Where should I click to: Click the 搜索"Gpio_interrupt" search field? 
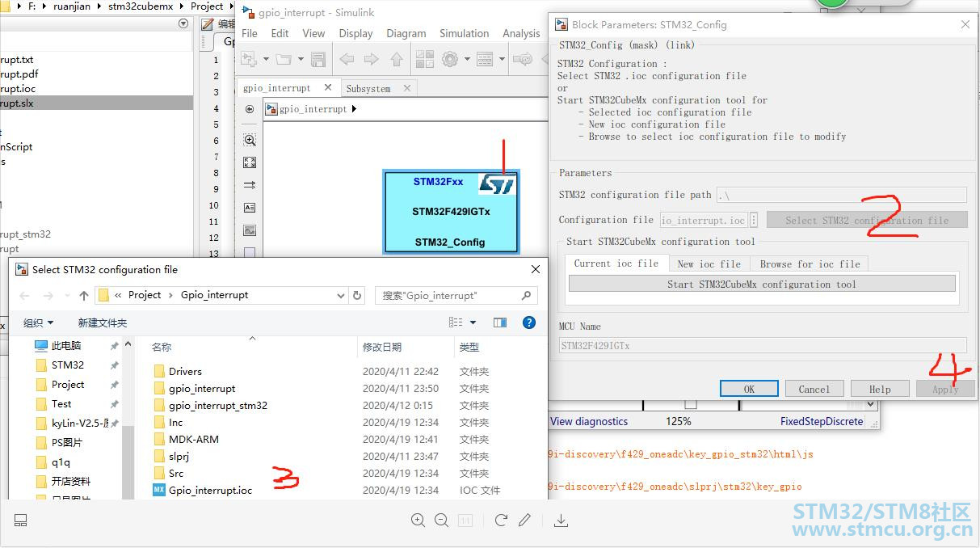point(456,296)
